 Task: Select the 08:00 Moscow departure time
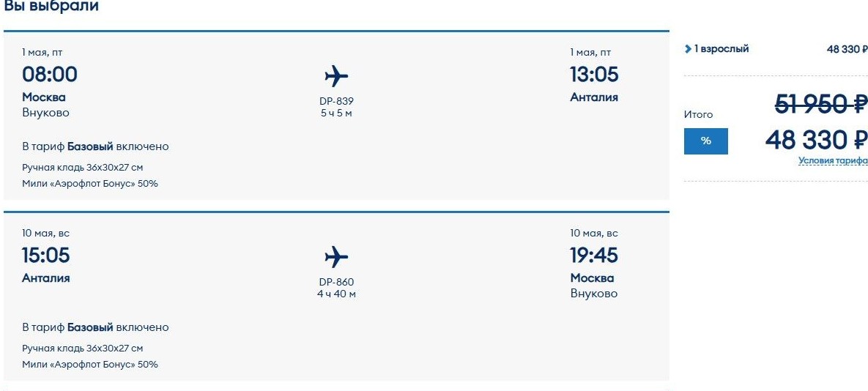click(x=50, y=75)
